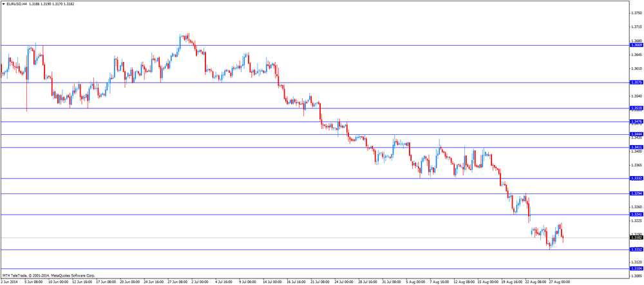
Task: Click the 4 Jul 16:00 time label
Action: 223,282
